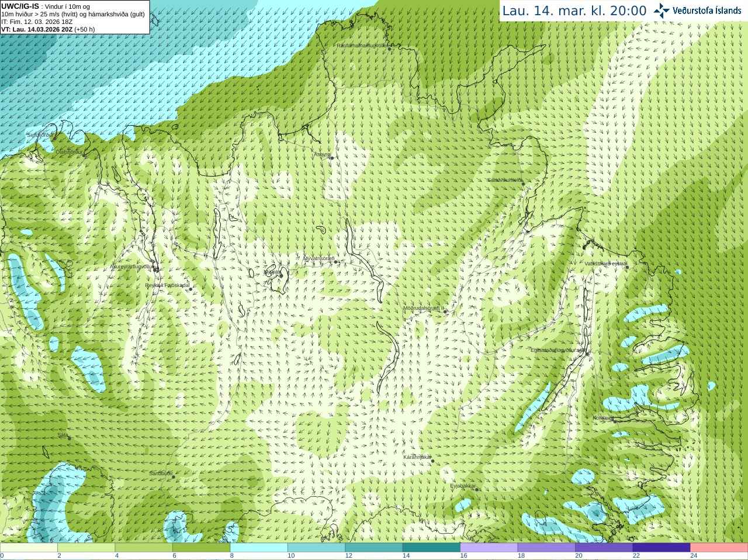Select the Kollaleira station marker
Screen dimensions: 748x560
[614, 421]
